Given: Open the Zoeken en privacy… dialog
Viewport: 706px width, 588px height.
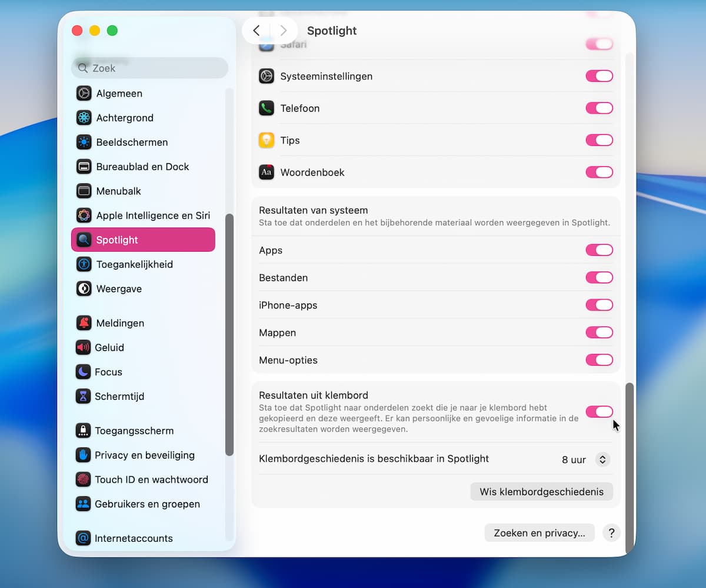Looking at the screenshot, I should pos(539,533).
